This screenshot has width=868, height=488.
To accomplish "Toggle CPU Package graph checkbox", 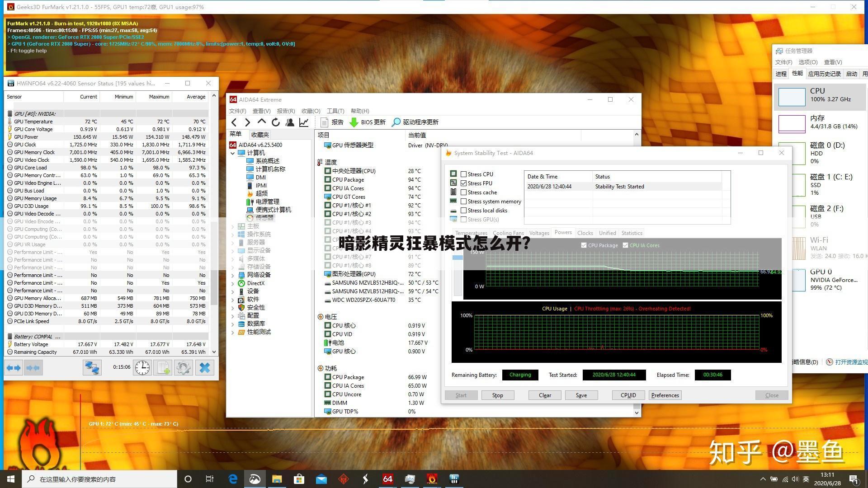I will point(584,245).
